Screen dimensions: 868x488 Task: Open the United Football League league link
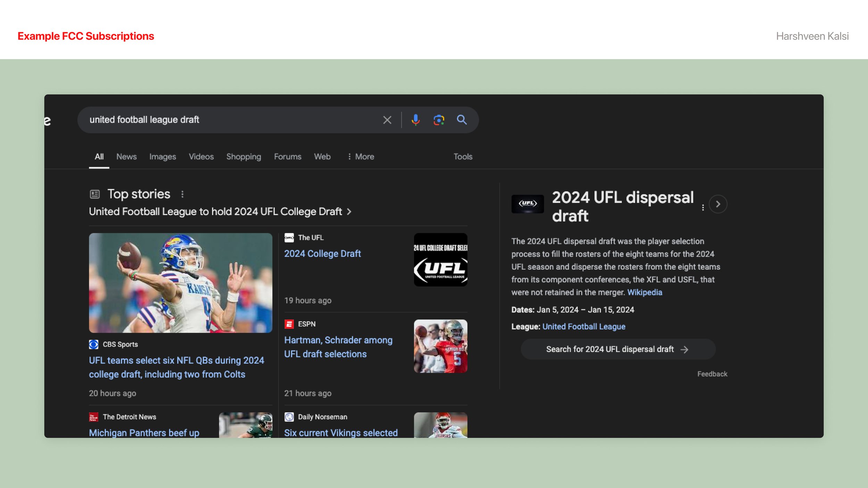point(584,327)
